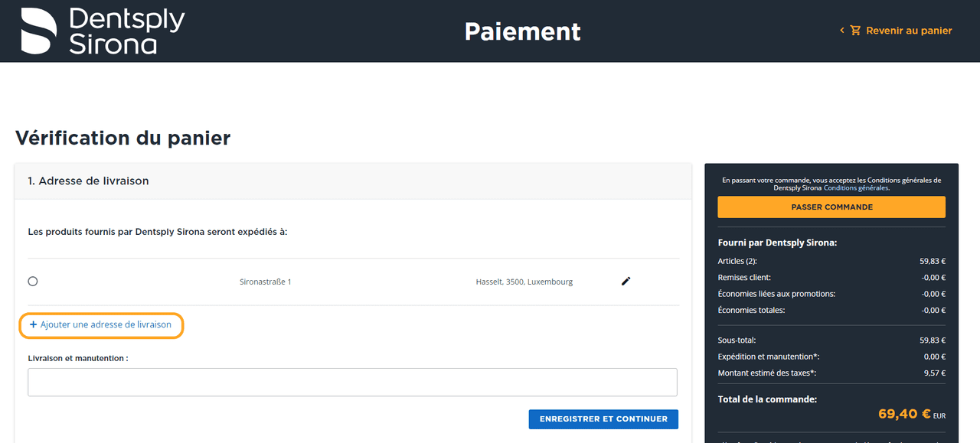Click the Vérification du panier heading
The width and height of the screenshot is (980, 443).
(x=122, y=138)
